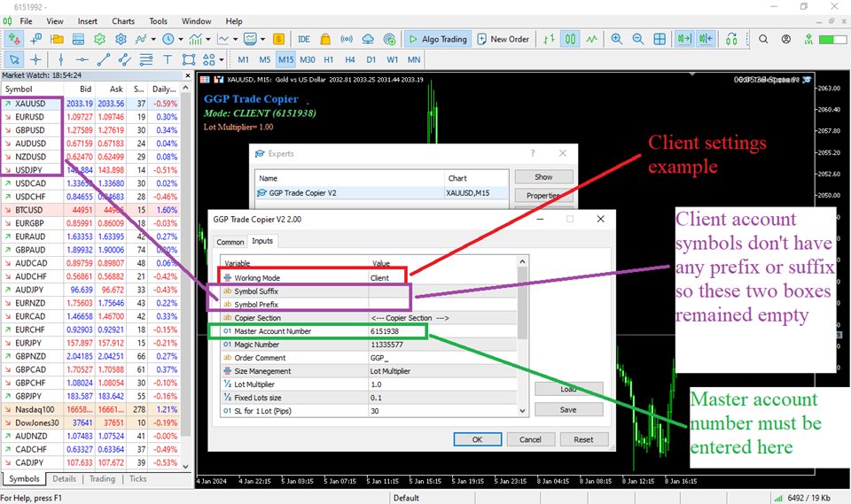Switch to the Common tab
The width and height of the screenshot is (851, 504).
pyautogui.click(x=230, y=242)
